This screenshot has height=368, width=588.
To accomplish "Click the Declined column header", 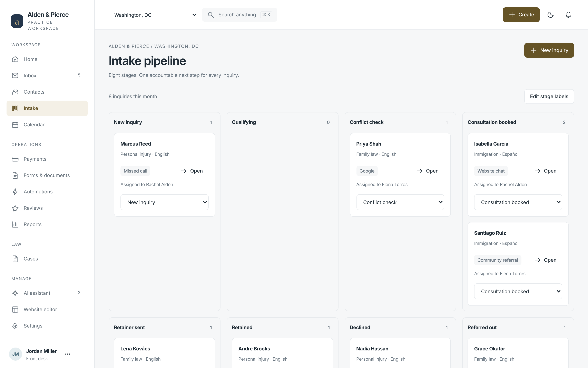I will click(360, 327).
